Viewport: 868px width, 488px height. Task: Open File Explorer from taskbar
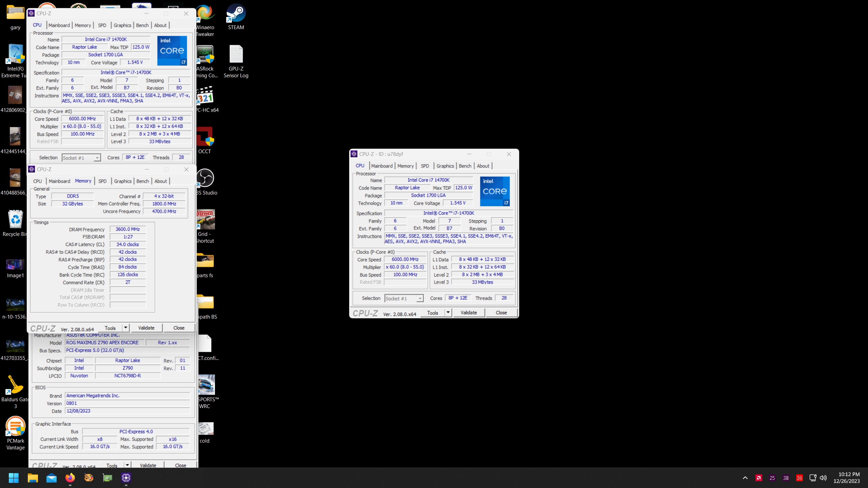tap(33, 478)
